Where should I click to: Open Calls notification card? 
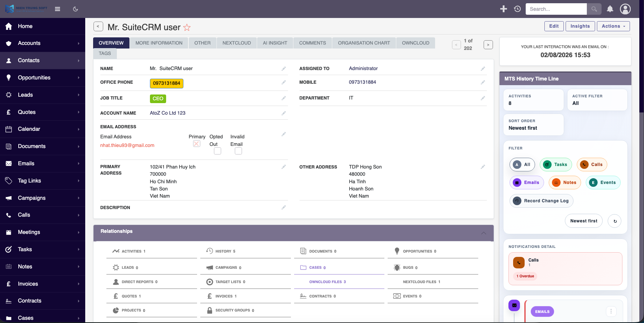565,269
